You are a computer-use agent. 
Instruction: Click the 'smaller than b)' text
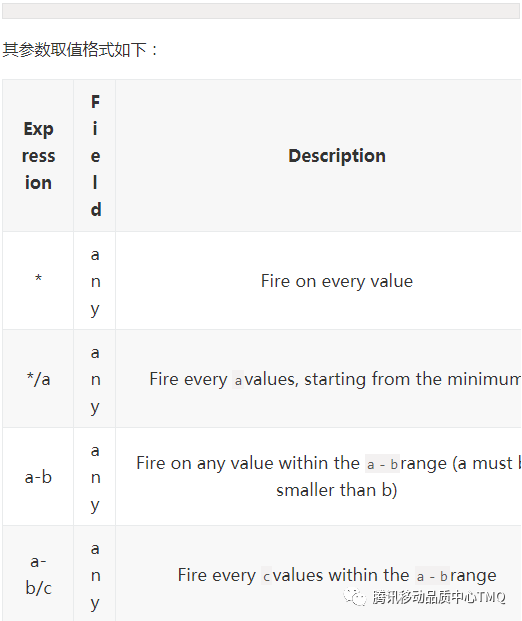337,490
